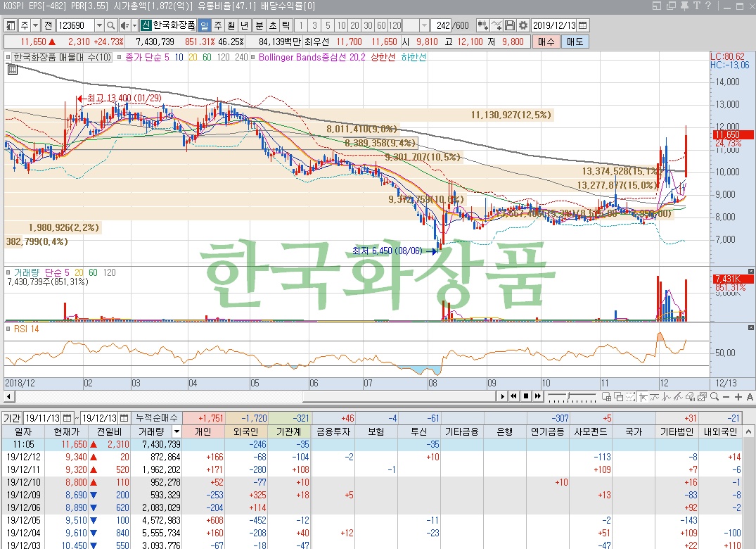Click the plus zoom-in icon in the chart bottom toolbar
Image resolution: width=756 pixels, height=549 pixels.
[x=738, y=396]
